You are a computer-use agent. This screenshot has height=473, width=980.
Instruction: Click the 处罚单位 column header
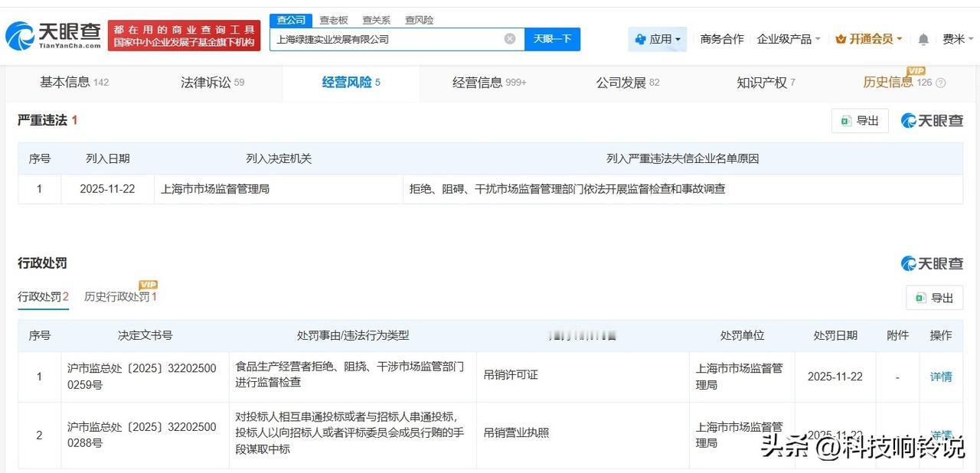[x=742, y=335]
